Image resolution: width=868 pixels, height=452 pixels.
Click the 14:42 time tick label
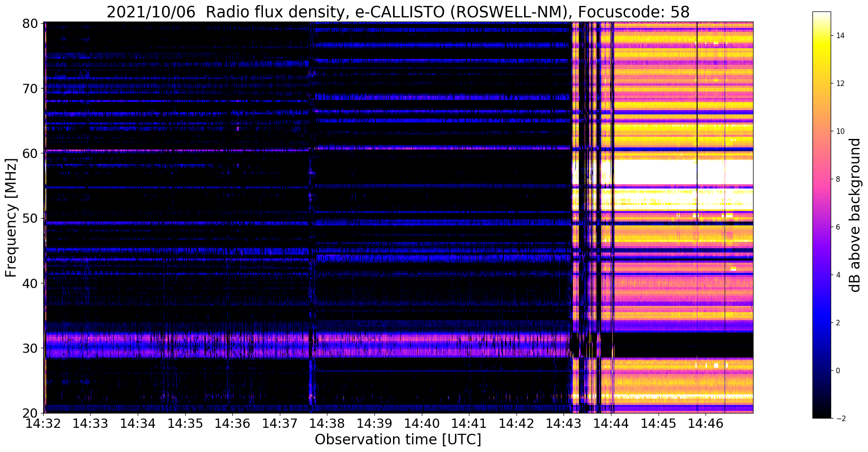[x=516, y=423]
